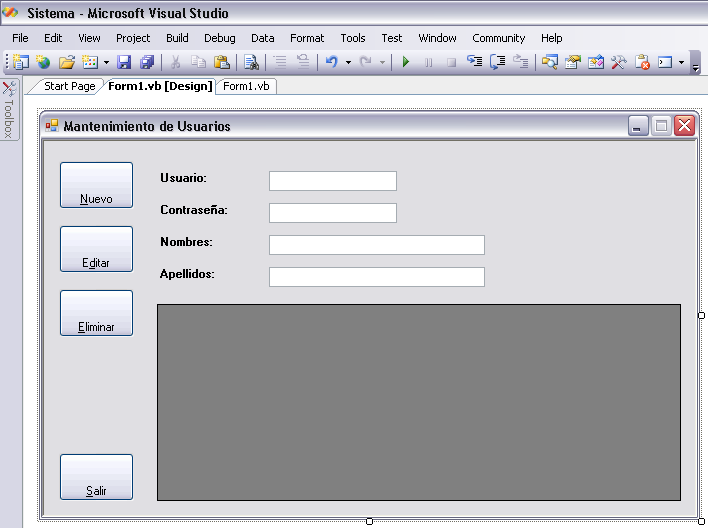Save the current file with floppy icon
Screen dimensions: 708x528
pos(124,62)
